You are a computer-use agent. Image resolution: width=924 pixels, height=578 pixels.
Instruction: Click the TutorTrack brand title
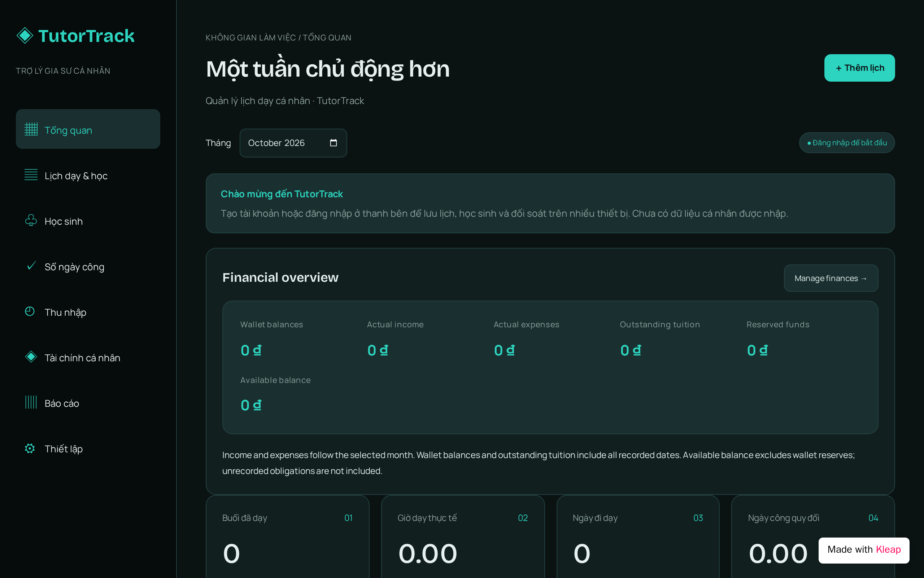pyautogui.click(x=86, y=36)
